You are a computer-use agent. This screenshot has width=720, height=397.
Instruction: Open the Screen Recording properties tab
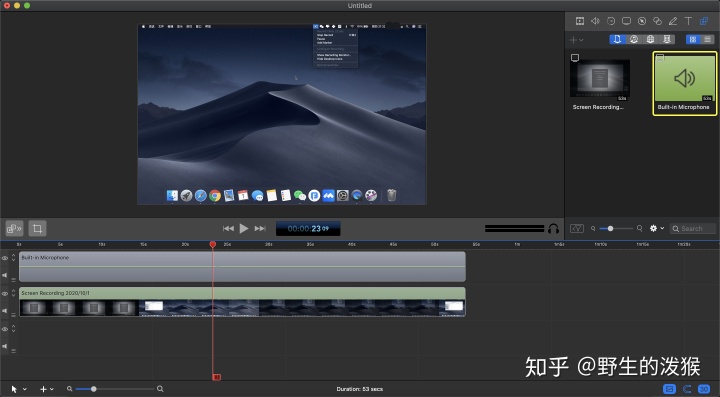point(626,21)
